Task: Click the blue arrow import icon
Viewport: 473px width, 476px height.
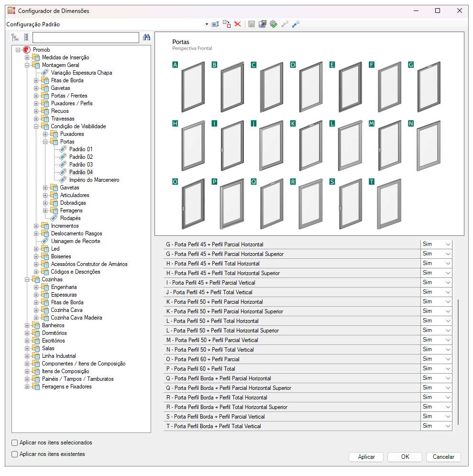Action: point(296,24)
